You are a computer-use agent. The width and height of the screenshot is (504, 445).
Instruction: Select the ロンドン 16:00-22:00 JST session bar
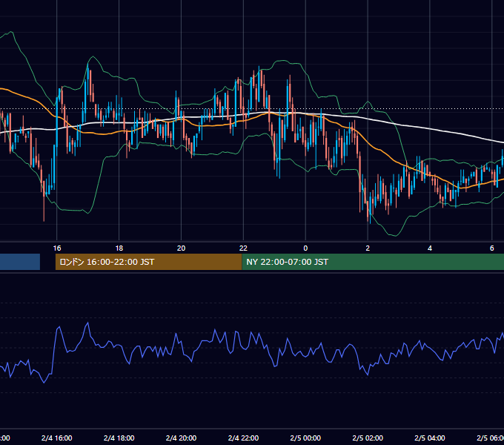click(148, 262)
